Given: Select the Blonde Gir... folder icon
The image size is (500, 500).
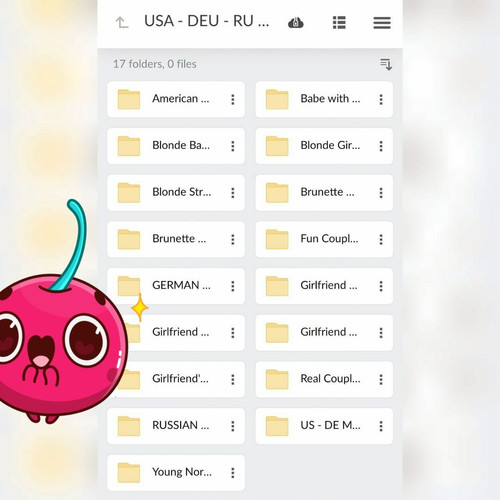Looking at the screenshot, I should click(277, 146).
